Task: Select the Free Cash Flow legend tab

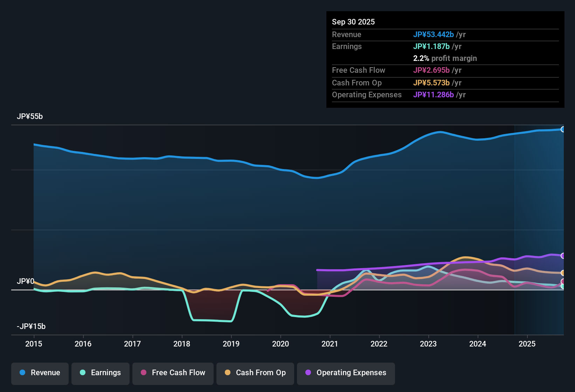Action: click(173, 373)
